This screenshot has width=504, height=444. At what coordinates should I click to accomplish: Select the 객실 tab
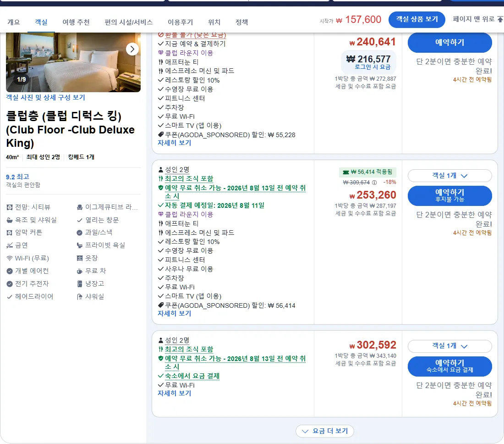pos(41,22)
